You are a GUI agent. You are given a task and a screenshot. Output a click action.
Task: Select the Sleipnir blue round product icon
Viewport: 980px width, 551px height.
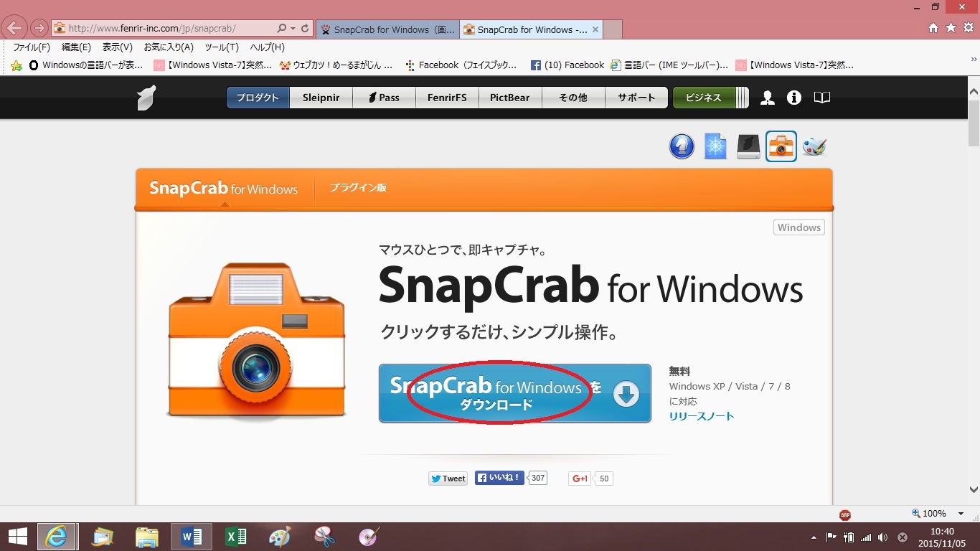point(682,146)
